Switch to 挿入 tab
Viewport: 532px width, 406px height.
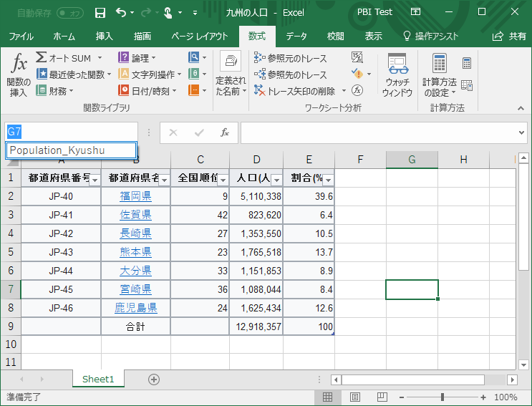pyautogui.click(x=104, y=37)
